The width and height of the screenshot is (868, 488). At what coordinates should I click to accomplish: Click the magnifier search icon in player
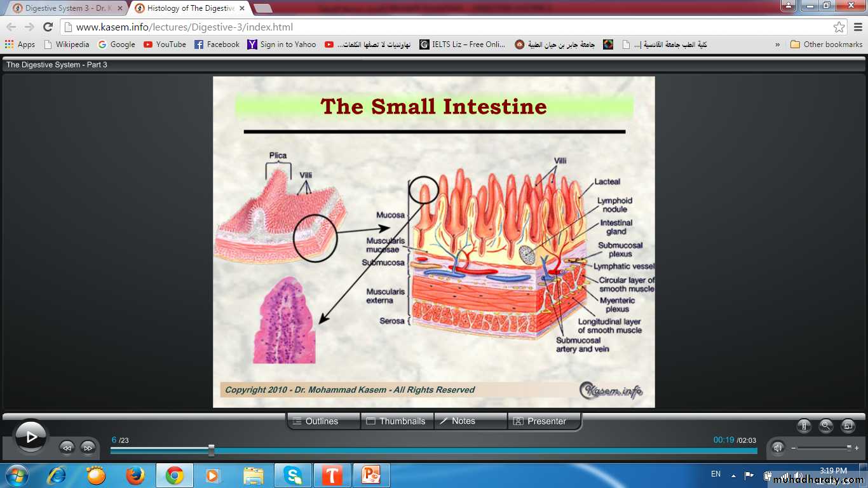pyautogui.click(x=825, y=426)
